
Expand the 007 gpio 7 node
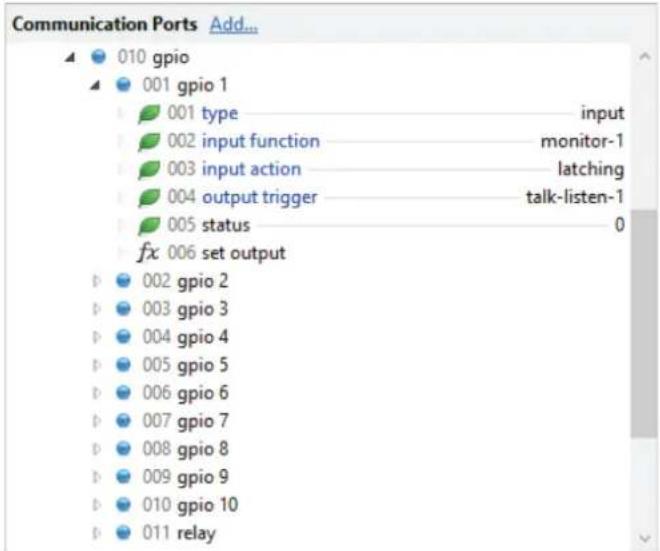96,421
